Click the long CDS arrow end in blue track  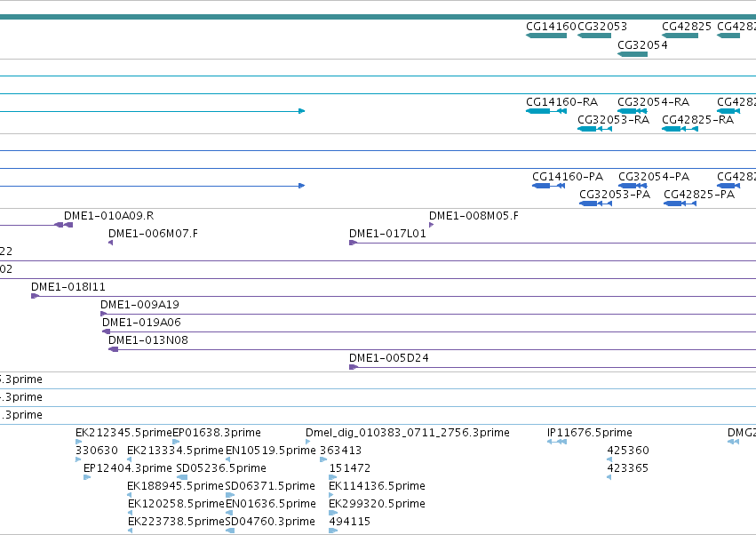302,186
